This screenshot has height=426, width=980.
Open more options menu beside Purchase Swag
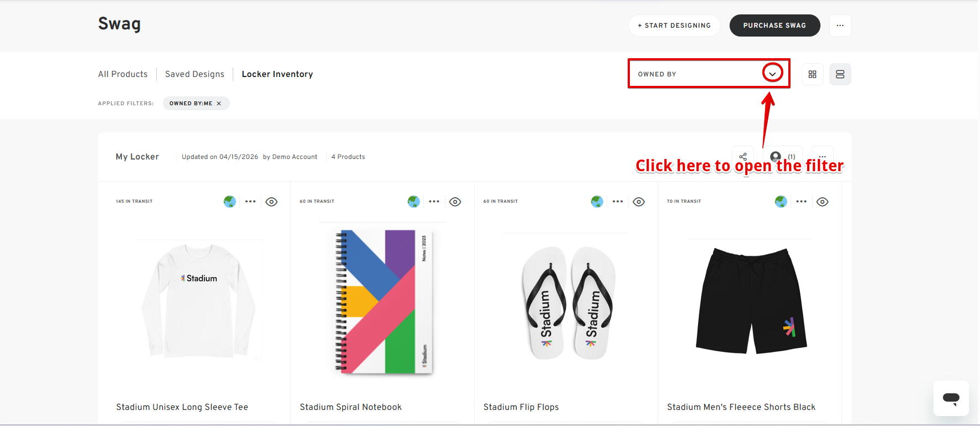840,25
